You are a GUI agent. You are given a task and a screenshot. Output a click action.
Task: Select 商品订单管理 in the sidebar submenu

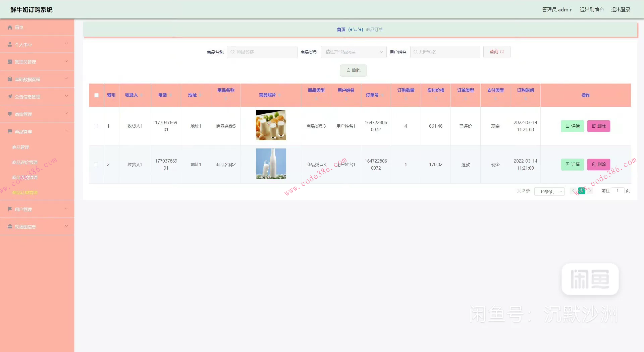click(25, 192)
